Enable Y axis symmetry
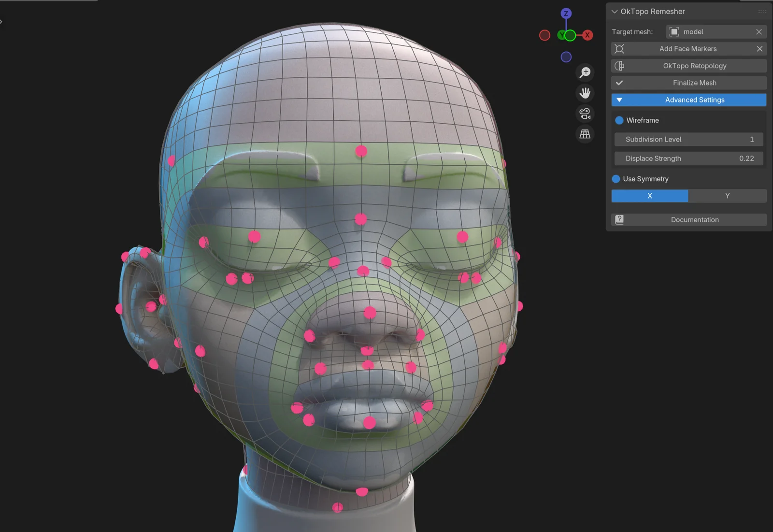 (x=727, y=196)
